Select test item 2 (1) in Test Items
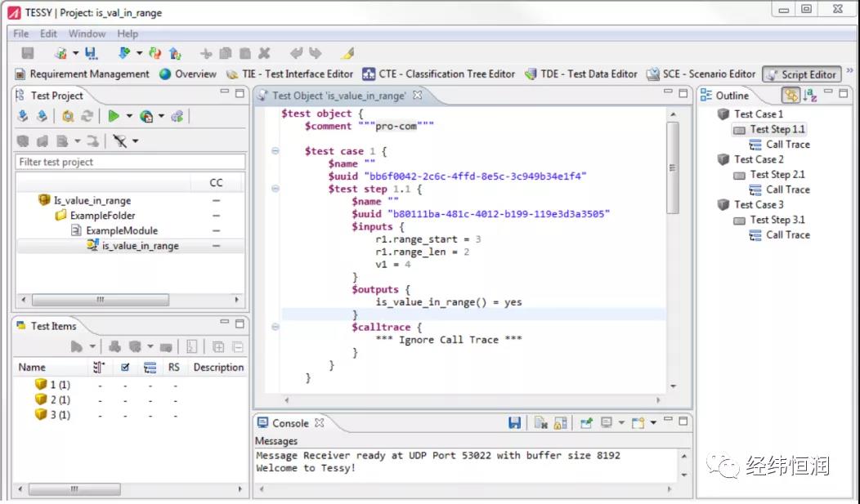The image size is (860, 504). [x=60, y=400]
